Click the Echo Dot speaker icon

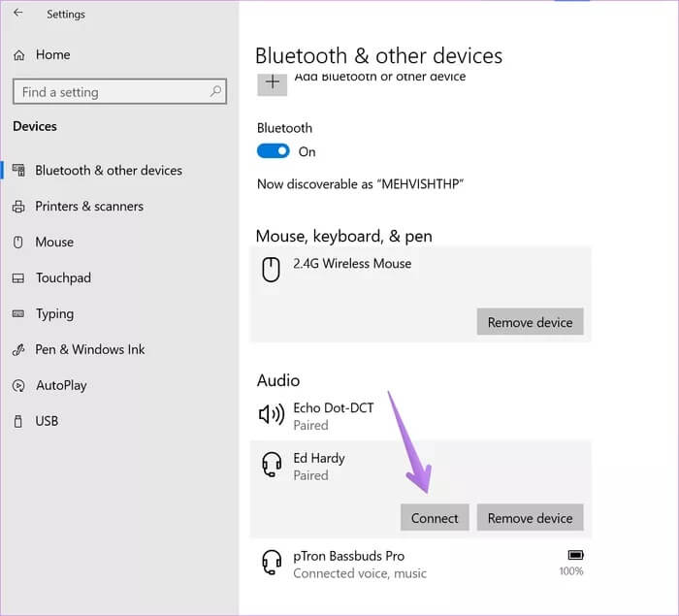[272, 414]
